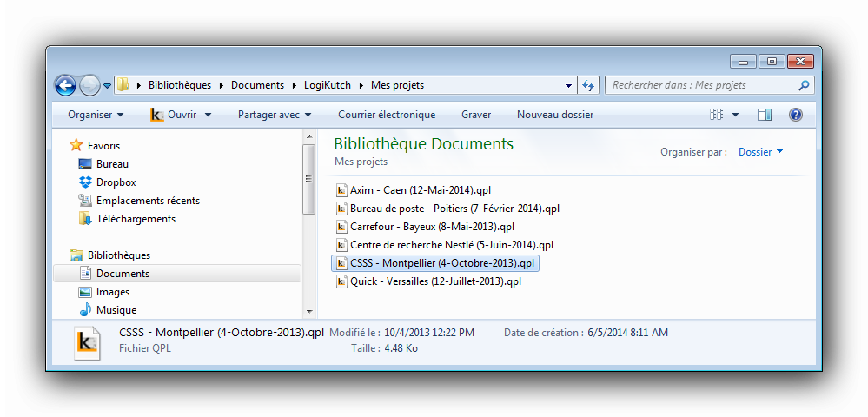
Task: Select Musique library in the navigation pane
Action: tap(116, 310)
